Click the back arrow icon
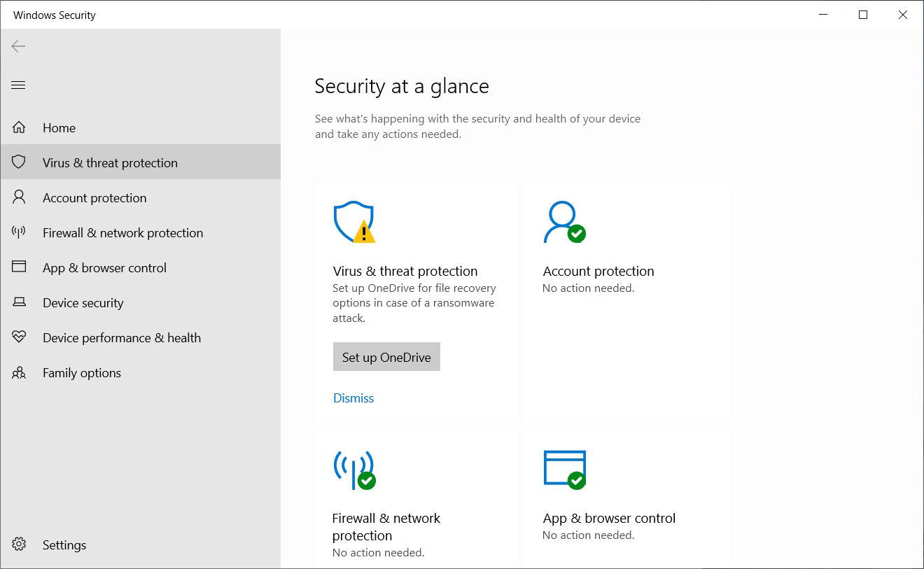 pos(18,46)
